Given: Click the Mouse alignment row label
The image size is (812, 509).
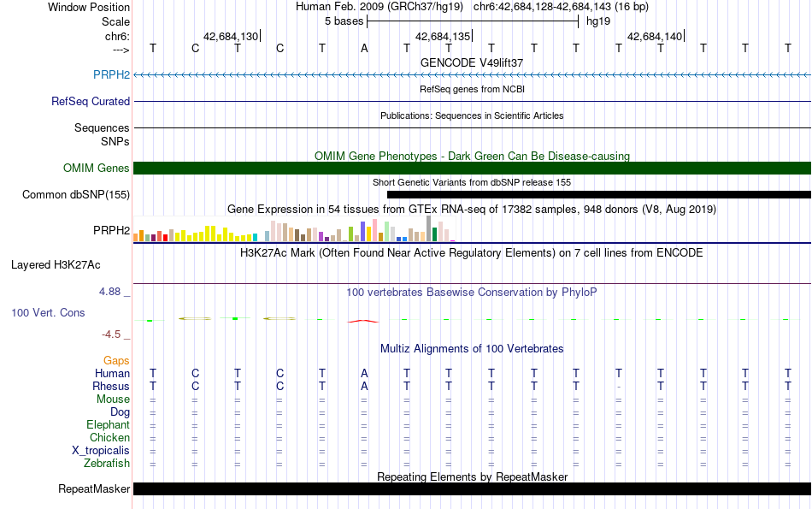Looking at the screenshot, I should (113, 400).
